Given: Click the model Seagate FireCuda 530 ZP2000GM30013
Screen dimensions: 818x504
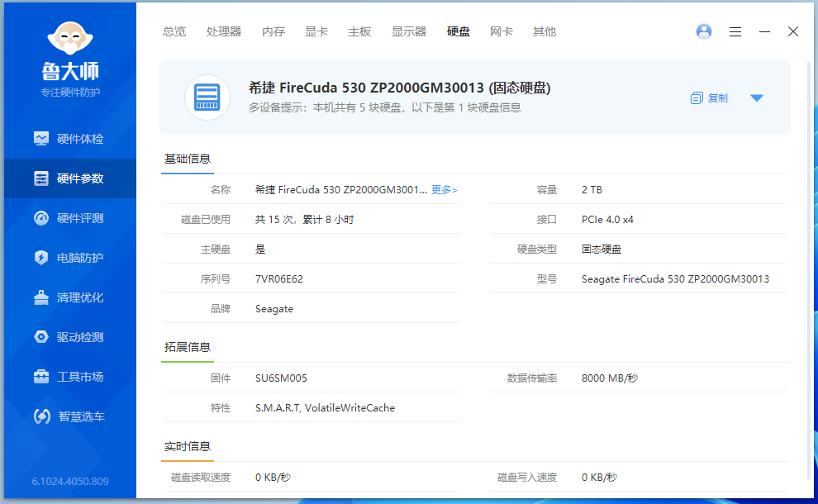Looking at the screenshot, I should 676,279.
